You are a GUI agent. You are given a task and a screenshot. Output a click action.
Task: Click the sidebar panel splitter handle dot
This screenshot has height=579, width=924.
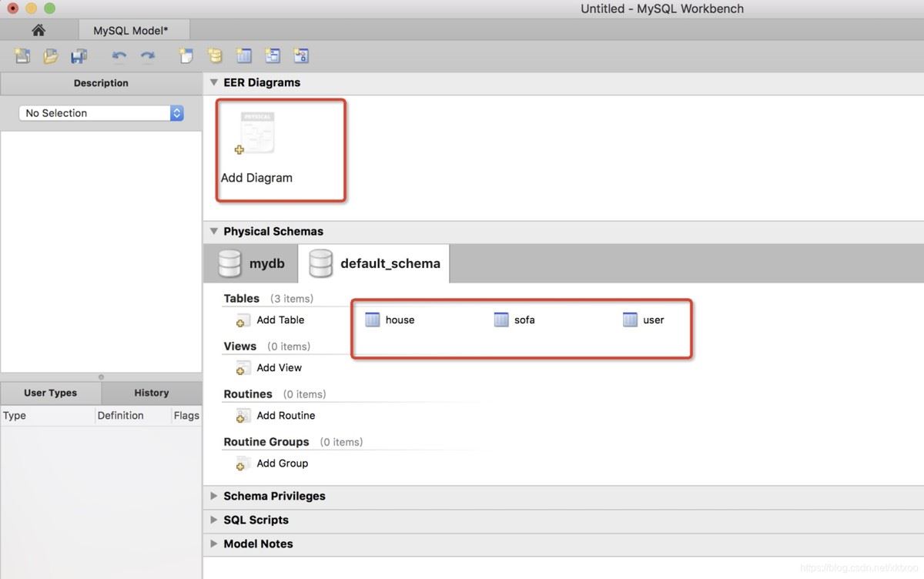(101, 377)
